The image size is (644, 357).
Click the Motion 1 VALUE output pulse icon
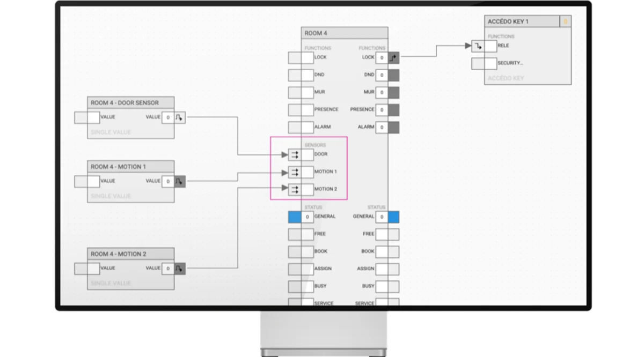pyautogui.click(x=180, y=181)
